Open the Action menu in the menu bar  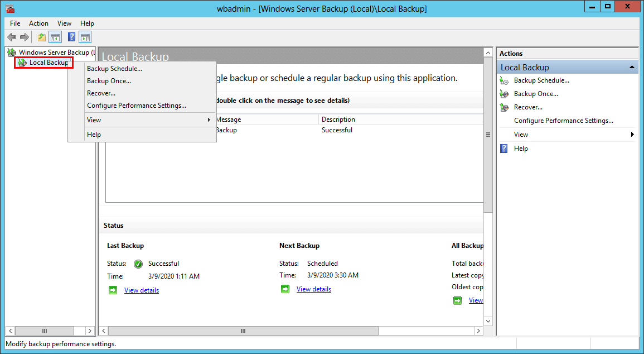(38, 23)
